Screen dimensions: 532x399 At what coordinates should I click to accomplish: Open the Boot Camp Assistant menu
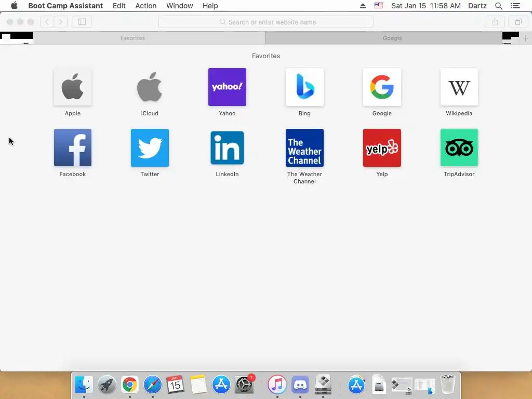pos(65,6)
